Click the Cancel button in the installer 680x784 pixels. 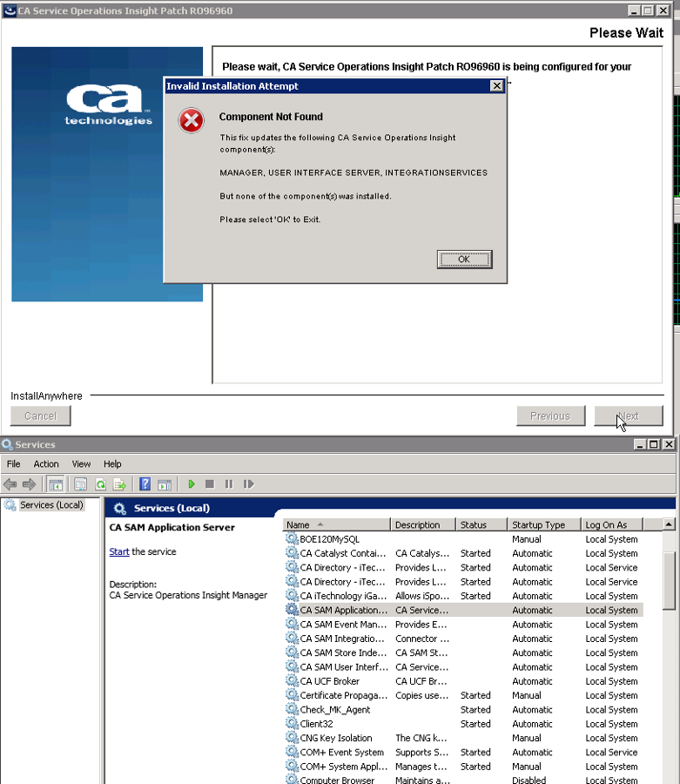click(x=40, y=416)
